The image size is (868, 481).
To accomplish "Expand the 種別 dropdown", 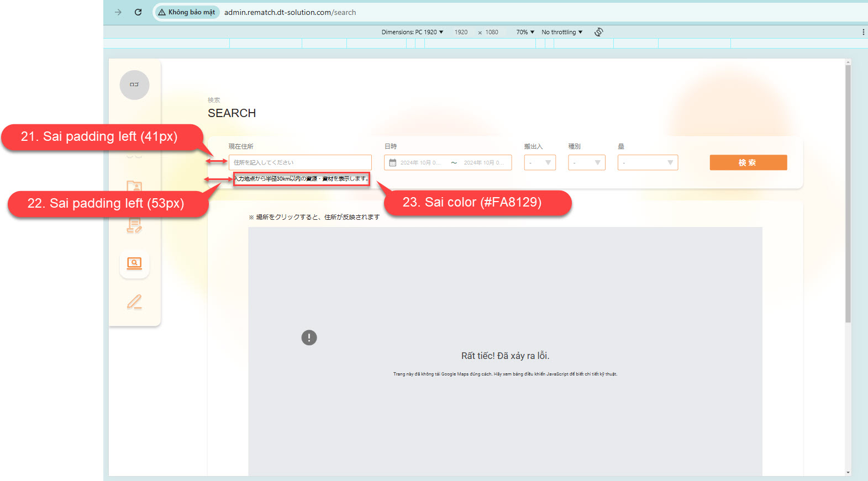I will [x=586, y=163].
